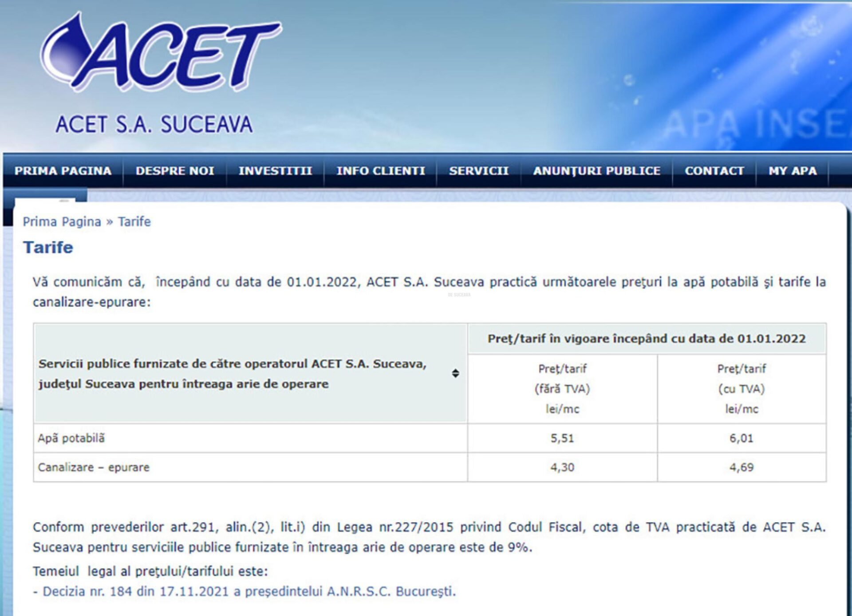This screenshot has width=852, height=616.
Task: Select the 5,51 price cell
Action: click(562, 438)
